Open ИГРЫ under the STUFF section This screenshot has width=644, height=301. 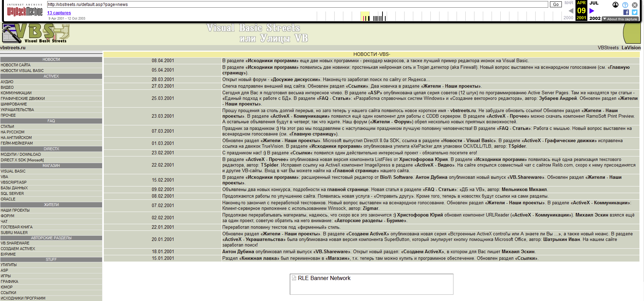click(6, 276)
